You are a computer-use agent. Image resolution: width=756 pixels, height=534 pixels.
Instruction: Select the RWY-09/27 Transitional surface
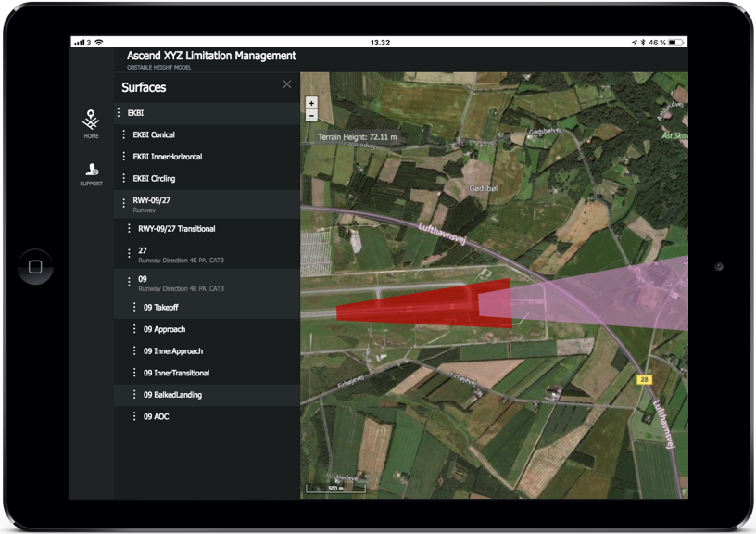pos(177,228)
